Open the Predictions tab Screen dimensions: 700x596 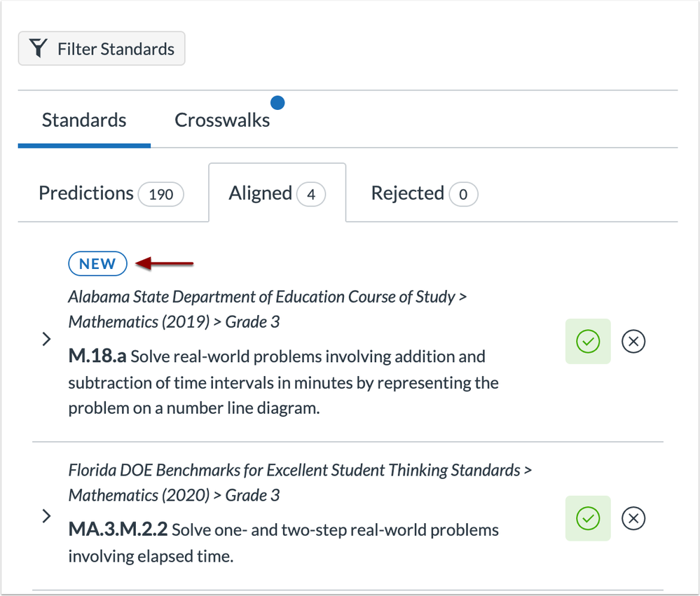pos(111,193)
